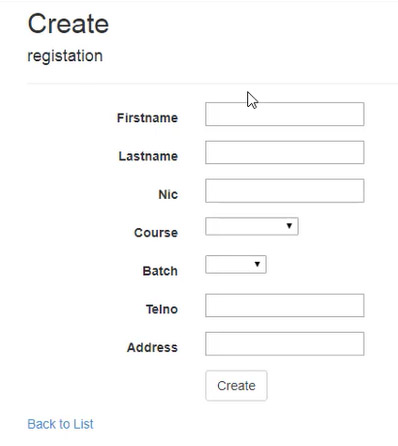Click the Batch field label
Screen dimensions: 398x446
tap(160, 271)
